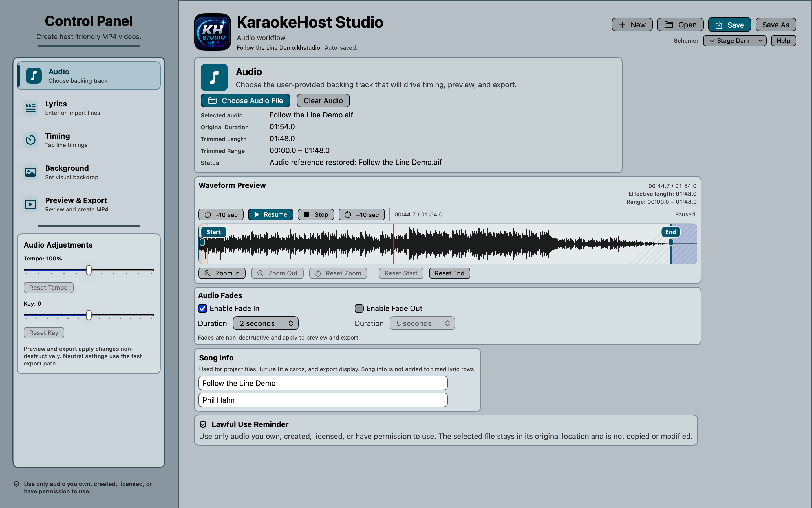Click the square stop icon on Stop
The height and width of the screenshot is (508, 812).
tap(306, 214)
